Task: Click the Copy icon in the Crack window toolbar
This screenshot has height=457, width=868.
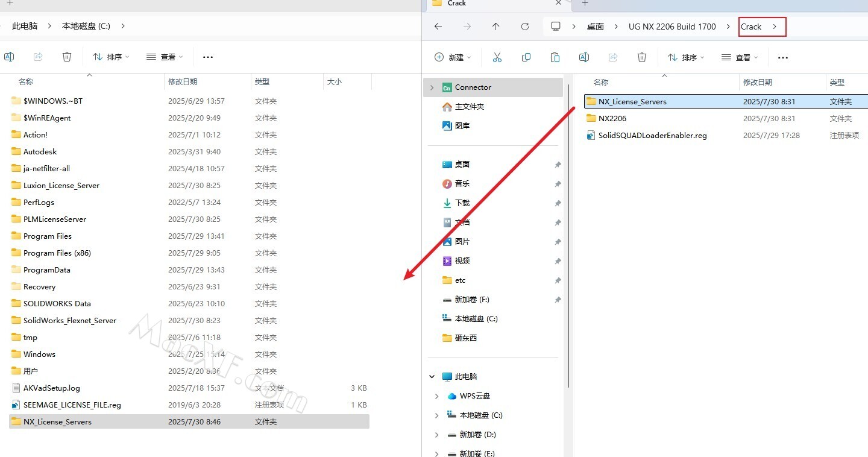Action: coord(526,57)
